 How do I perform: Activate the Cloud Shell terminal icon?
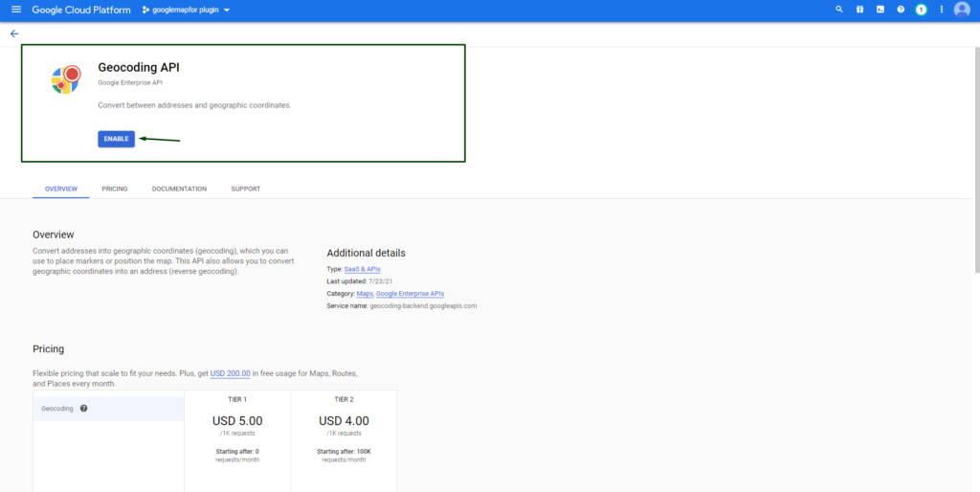[x=880, y=10]
